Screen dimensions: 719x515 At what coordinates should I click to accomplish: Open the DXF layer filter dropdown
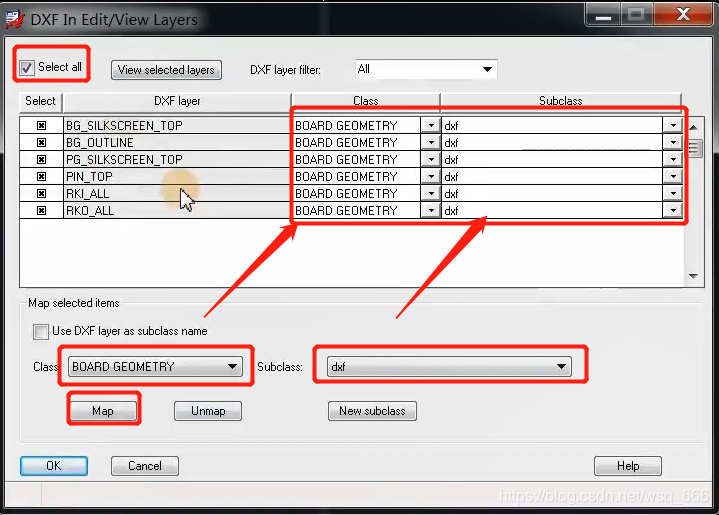[426, 69]
